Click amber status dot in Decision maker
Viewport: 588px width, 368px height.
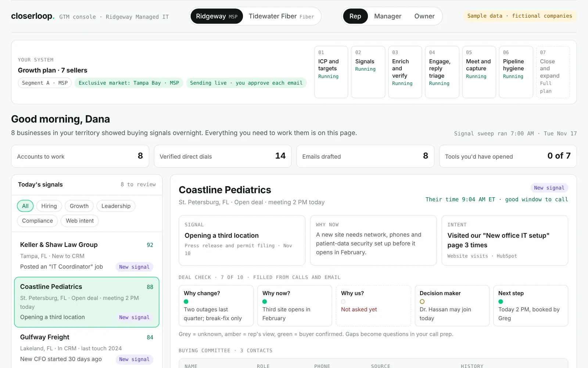click(x=422, y=301)
